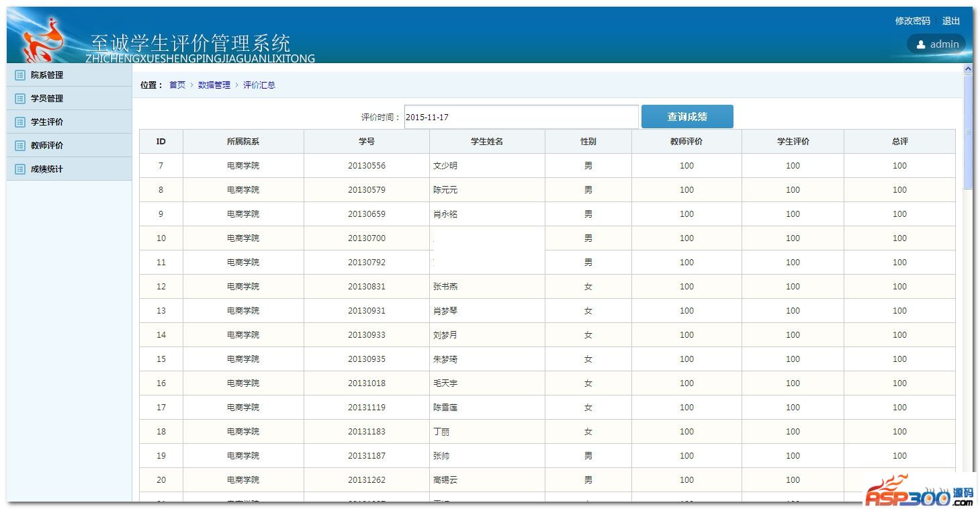Open the 成绩统计 sidebar menu
The width and height of the screenshot is (980, 509).
click(47, 169)
